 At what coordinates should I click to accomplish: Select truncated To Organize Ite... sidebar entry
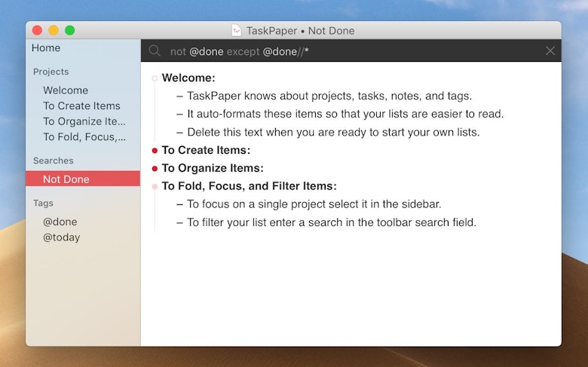point(84,121)
